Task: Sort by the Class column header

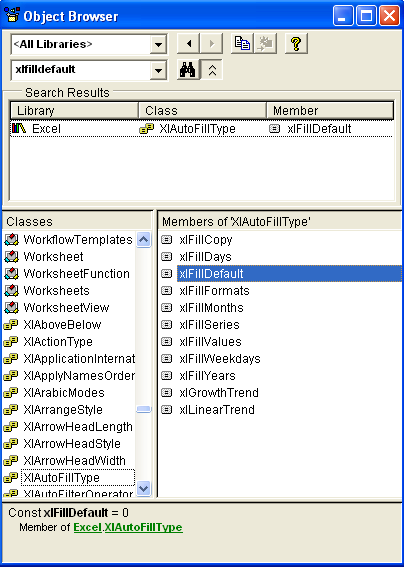Action: tap(202, 110)
